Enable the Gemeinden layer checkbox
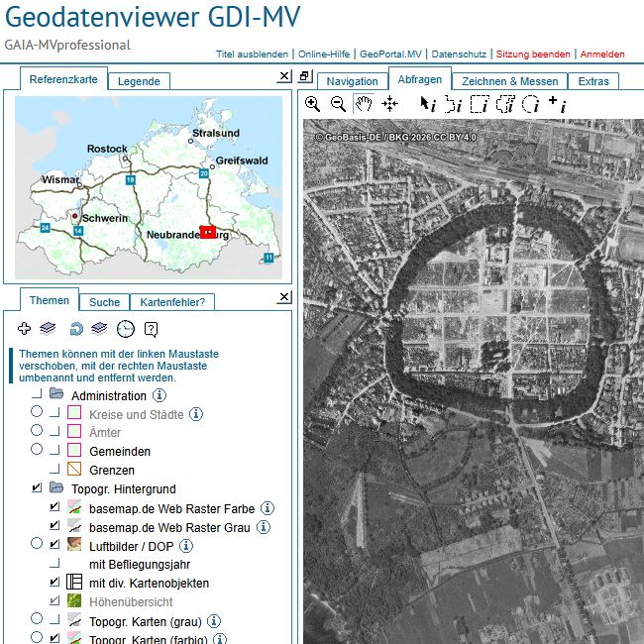Image resolution: width=644 pixels, height=644 pixels. [x=54, y=450]
